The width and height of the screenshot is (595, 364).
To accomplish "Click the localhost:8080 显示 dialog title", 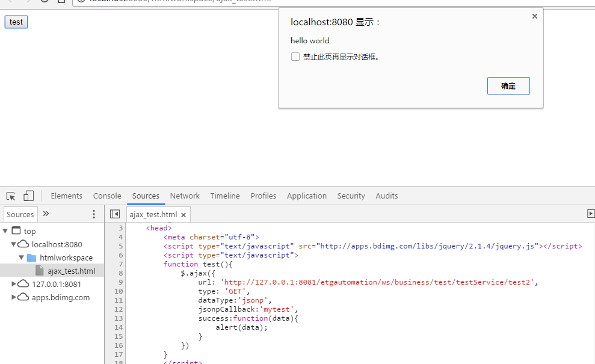I will pos(334,22).
